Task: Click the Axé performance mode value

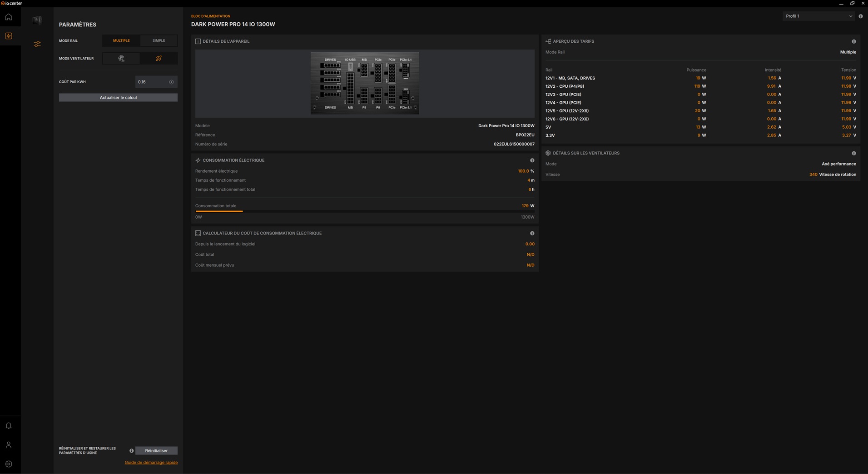Action: pyautogui.click(x=839, y=164)
